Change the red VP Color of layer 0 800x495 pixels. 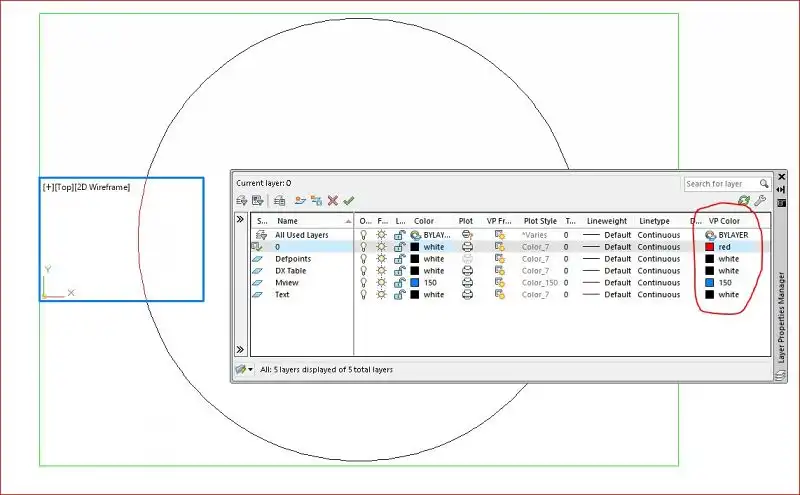[709, 247]
